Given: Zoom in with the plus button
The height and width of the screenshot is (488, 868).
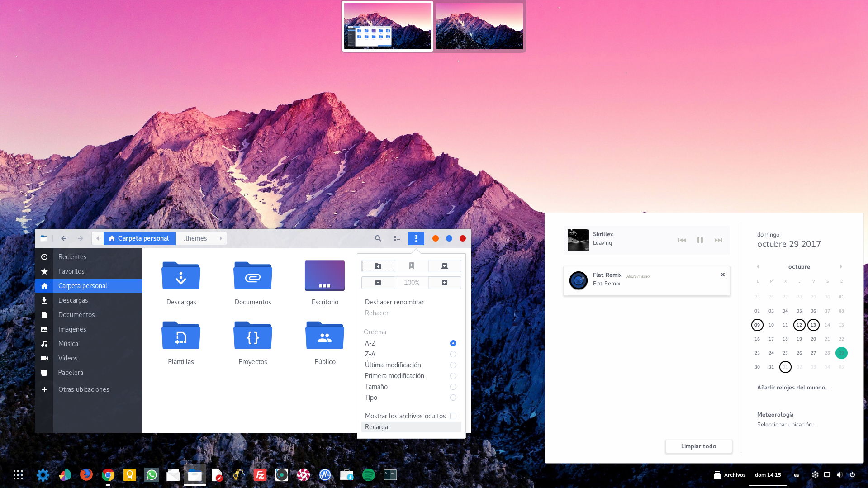Looking at the screenshot, I should 445,283.
